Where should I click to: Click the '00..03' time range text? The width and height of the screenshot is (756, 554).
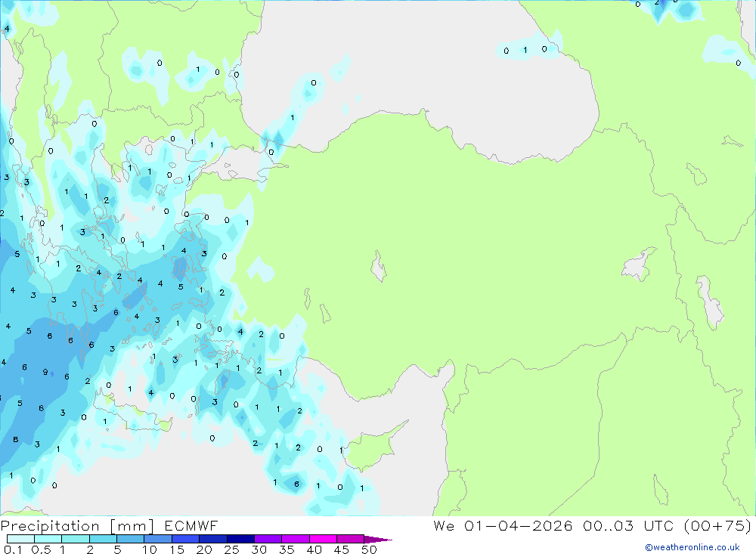pyautogui.click(x=608, y=525)
